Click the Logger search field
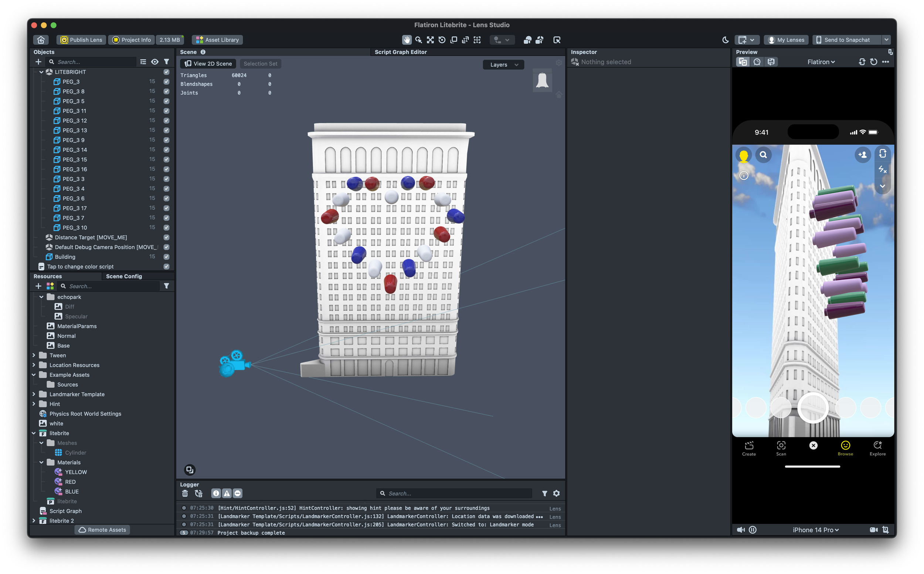The width and height of the screenshot is (924, 574). point(456,493)
